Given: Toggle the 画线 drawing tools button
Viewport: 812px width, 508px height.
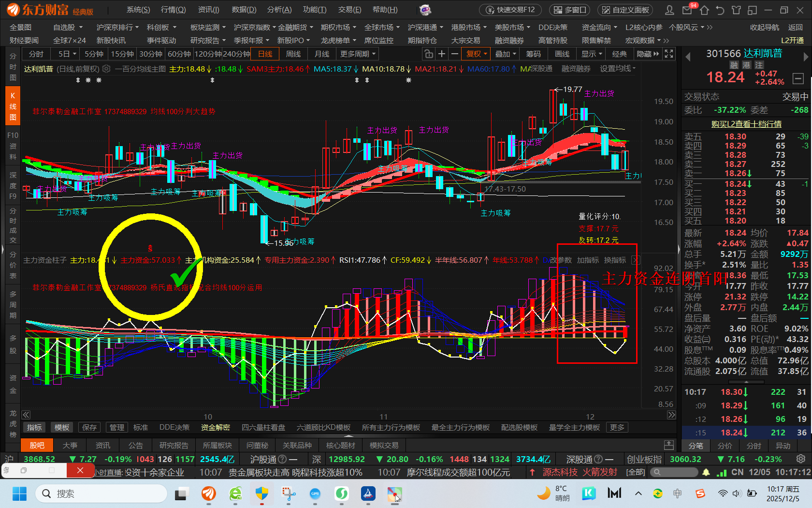Looking at the screenshot, I should (x=562, y=54).
